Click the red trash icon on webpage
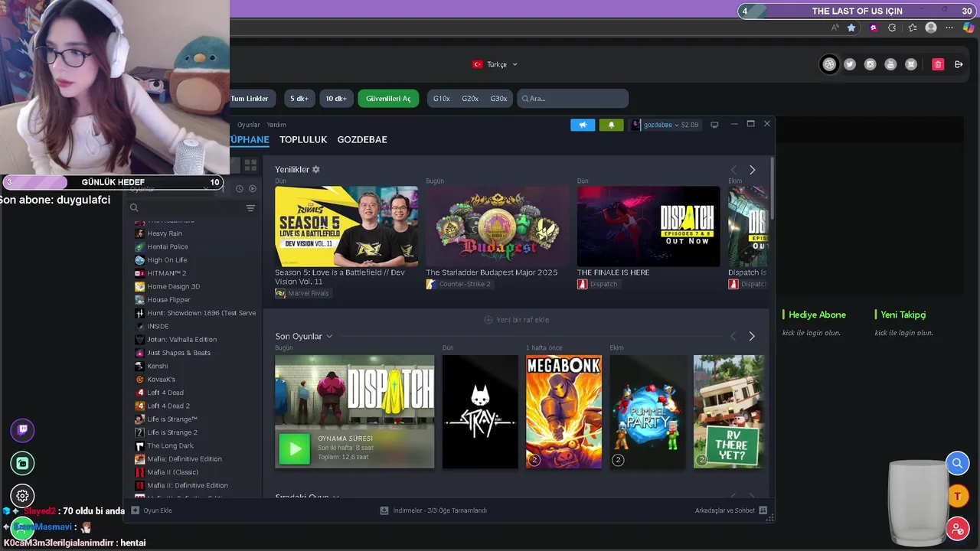Viewport: 980px width, 551px height. 938,64
